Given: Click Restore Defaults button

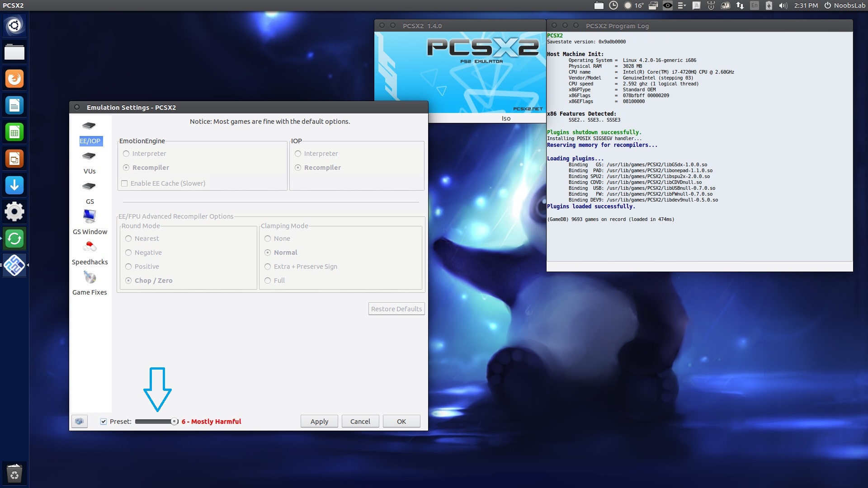Looking at the screenshot, I should [396, 309].
